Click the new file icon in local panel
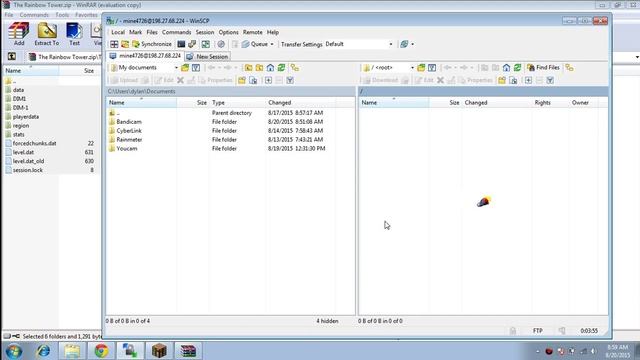 [x=253, y=80]
